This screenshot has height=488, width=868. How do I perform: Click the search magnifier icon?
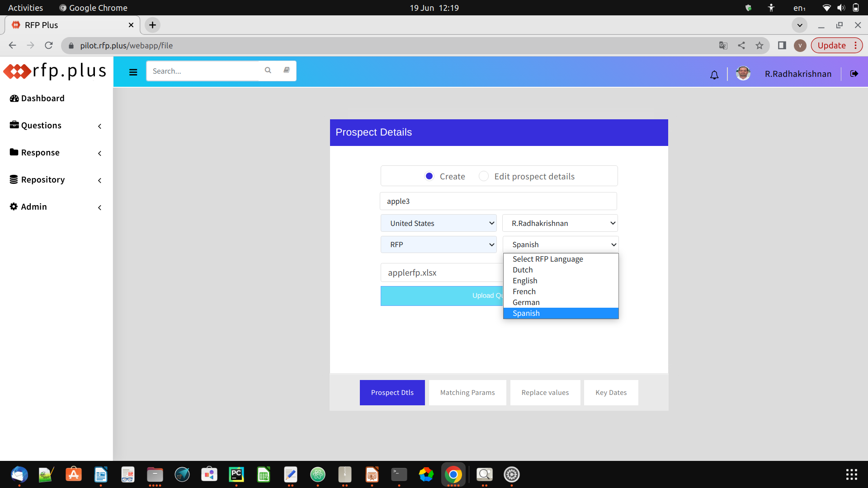coord(268,70)
